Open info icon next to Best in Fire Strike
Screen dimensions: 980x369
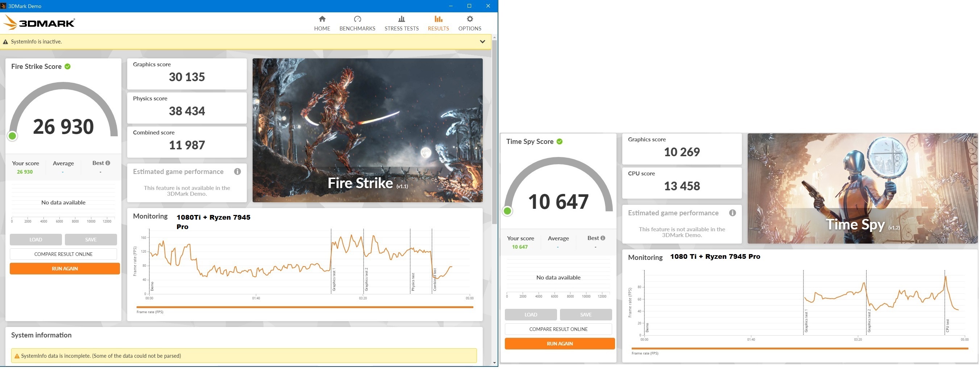(108, 163)
